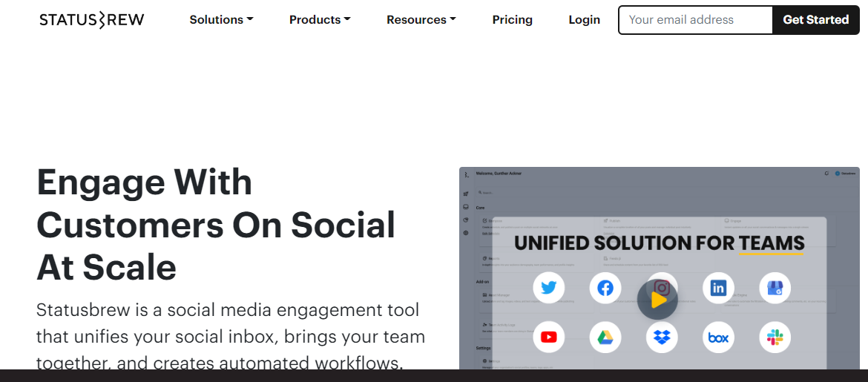Click the Statusbrew logo
Image resolution: width=868 pixels, height=382 pixels.
92,20
